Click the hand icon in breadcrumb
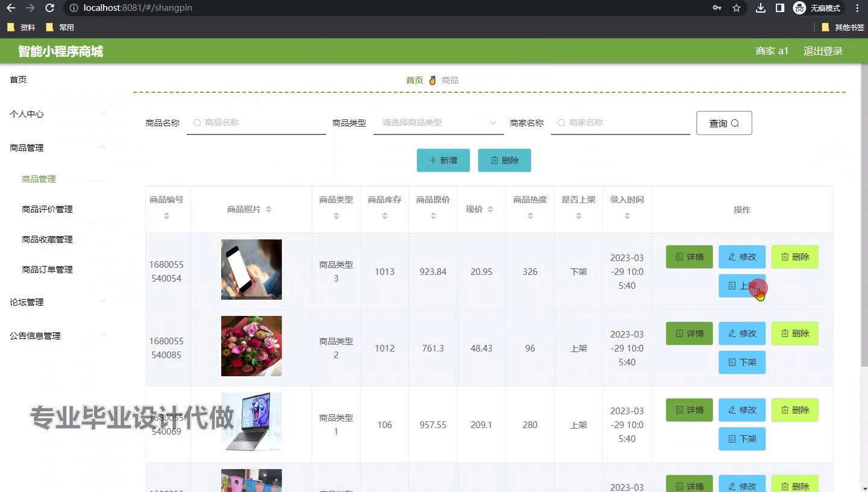The width and height of the screenshot is (868, 492). click(432, 80)
